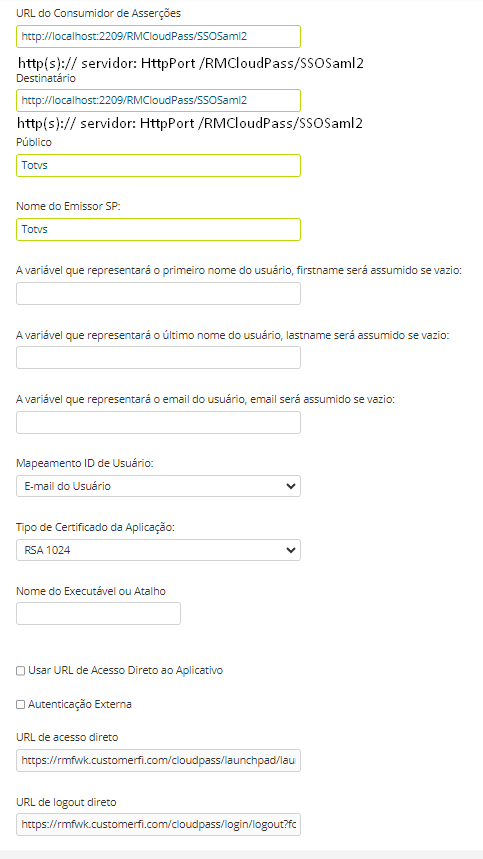The height and width of the screenshot is (859, 483).
Task: Click the Nome do Emissor SP field
Action: click(158, 230)
